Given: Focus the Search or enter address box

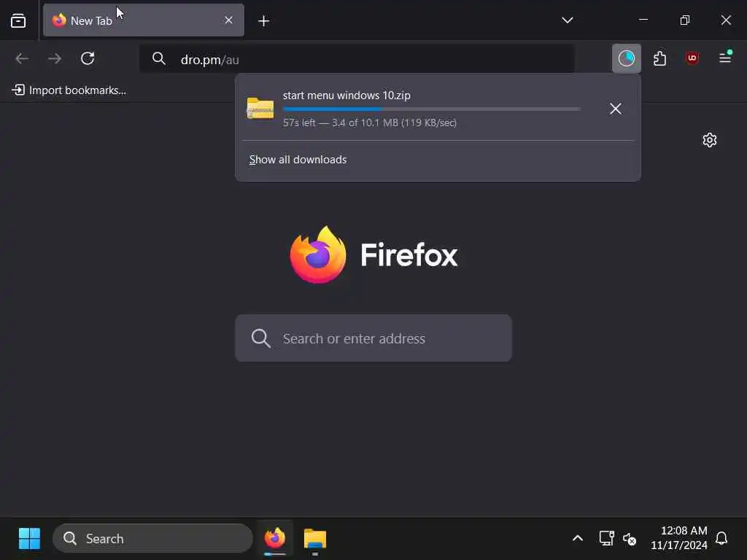Looking at the screenshot, I should [373, 338].
